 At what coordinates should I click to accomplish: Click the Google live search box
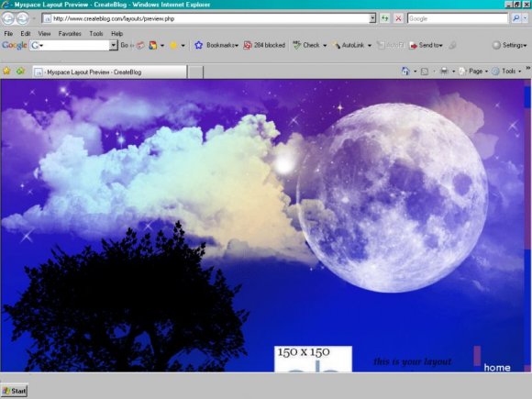458,18
